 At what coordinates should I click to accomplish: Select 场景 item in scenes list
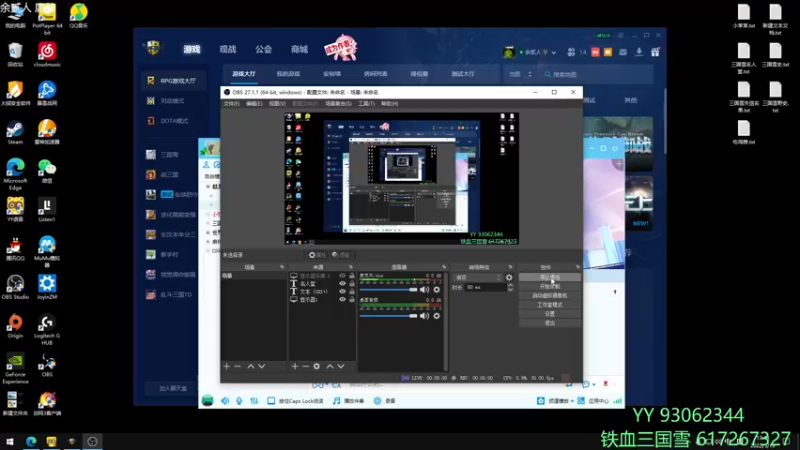tap(254, 276)
